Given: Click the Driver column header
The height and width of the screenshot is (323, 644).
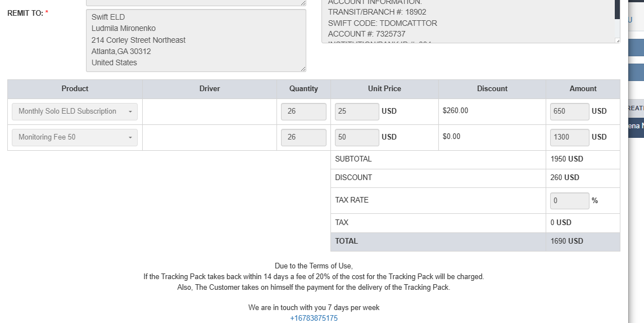Looking at the screenshot, I should point(210,89).
